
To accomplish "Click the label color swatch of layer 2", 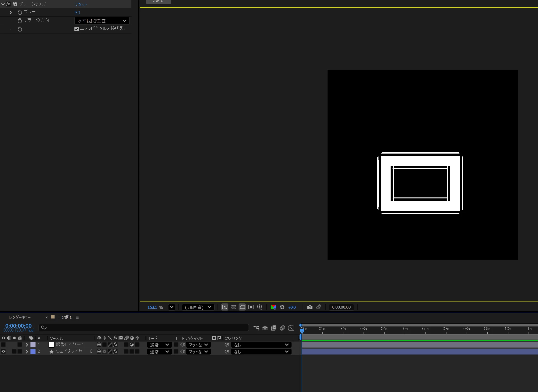I will pyautogui.click(x=33, y=351).
